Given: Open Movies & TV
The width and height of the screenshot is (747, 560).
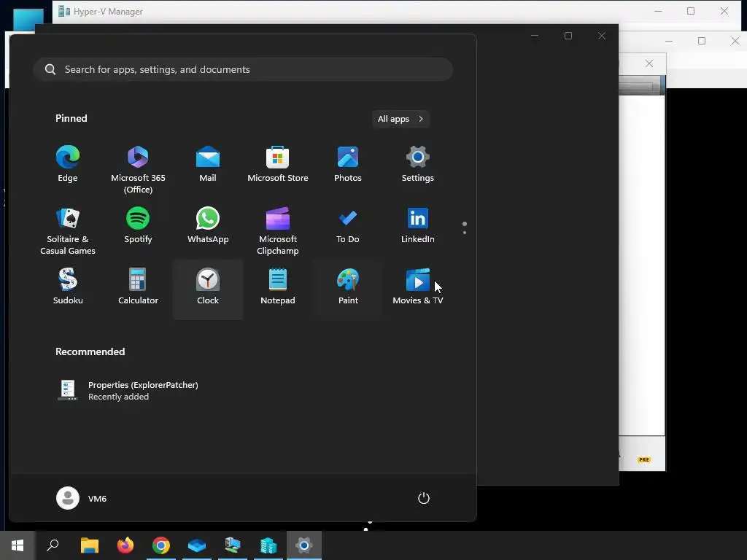Looking at the screenshot, I should pyautogui.click(x=418, y=287).
